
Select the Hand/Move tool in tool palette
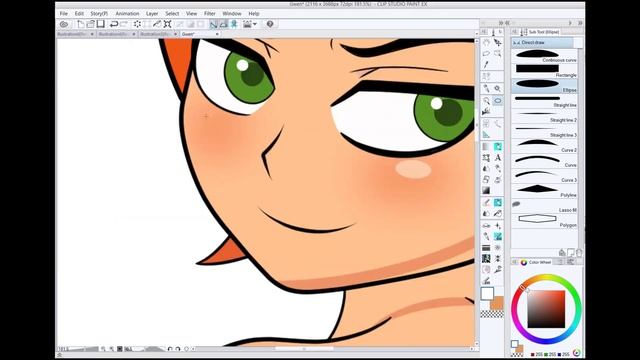(486, 42)
